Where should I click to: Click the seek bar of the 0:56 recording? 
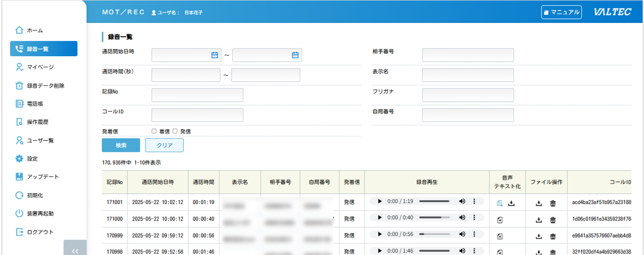tap(434, 235)
